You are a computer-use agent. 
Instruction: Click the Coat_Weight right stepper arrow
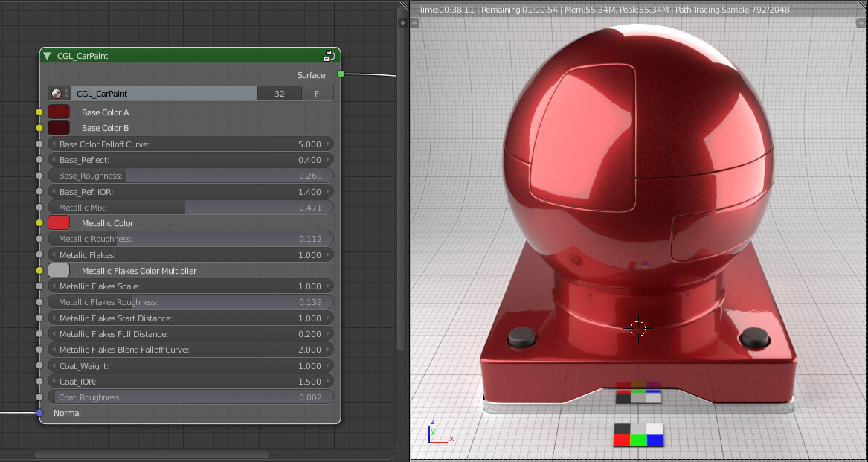click(327, 365)
